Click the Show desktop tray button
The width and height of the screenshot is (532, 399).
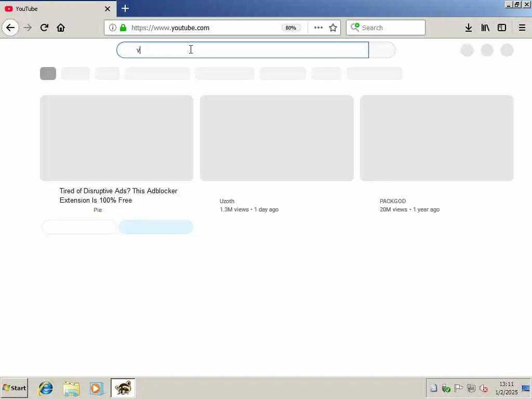[526, 388]
